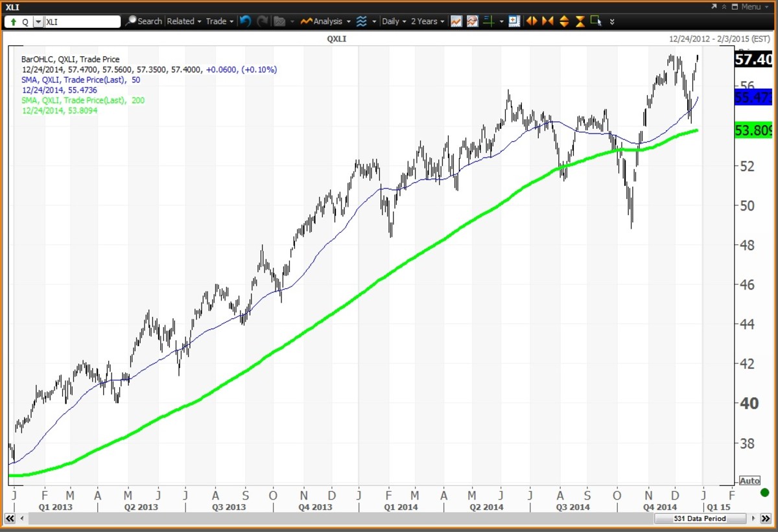Toggle the green status indicator dot
The height and width of the screenshot is (532, 778).
pyautogui.click(x=764, y=492)
